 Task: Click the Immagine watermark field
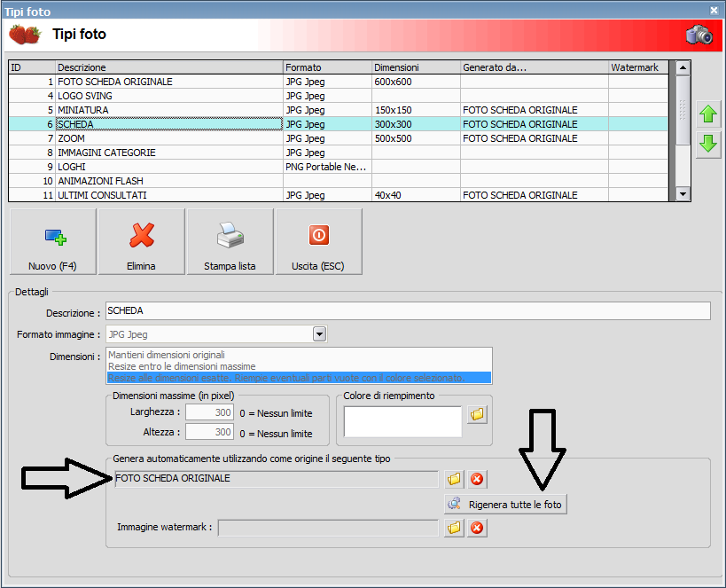328,528
